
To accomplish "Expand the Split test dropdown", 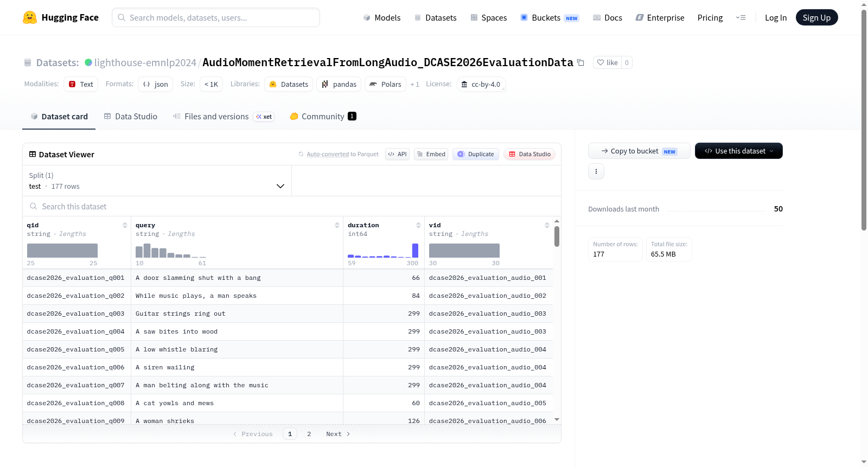I will coord(157,181).
